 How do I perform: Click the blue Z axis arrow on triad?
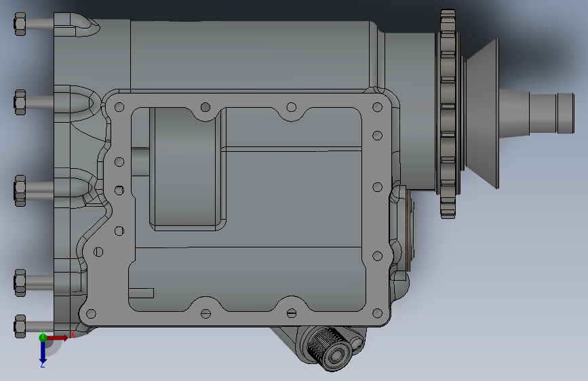[x=43, y=352]
